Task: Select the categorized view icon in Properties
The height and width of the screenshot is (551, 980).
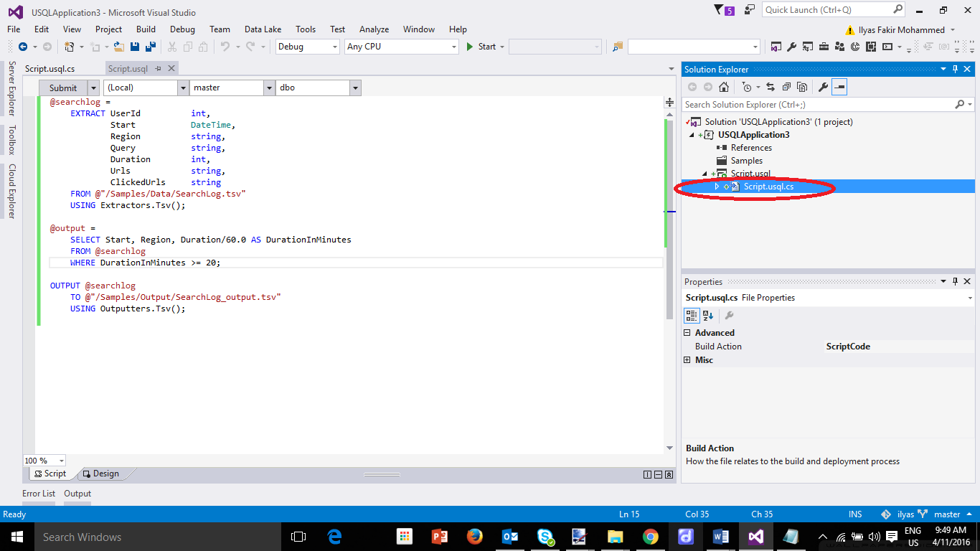Action: (692, 316)
